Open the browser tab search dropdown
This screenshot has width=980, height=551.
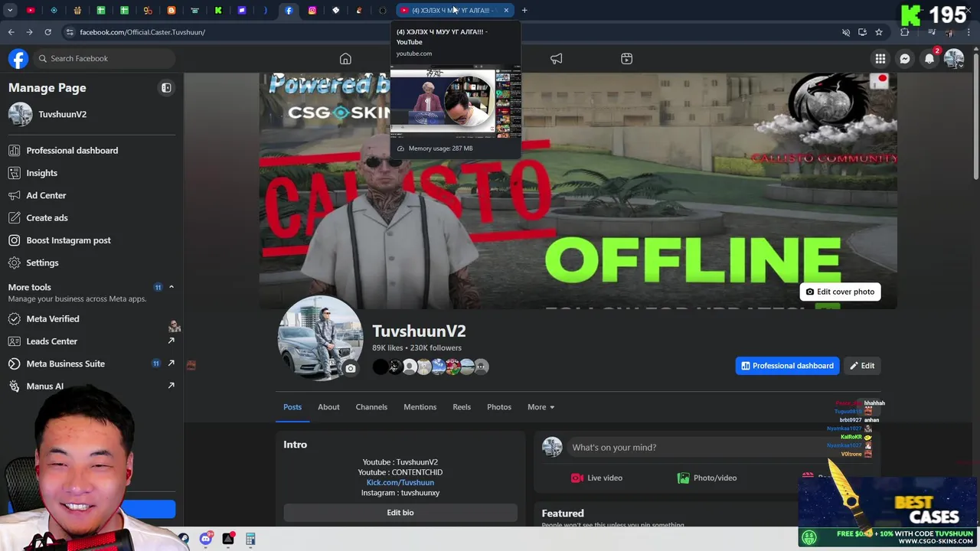tap(10, 11)
